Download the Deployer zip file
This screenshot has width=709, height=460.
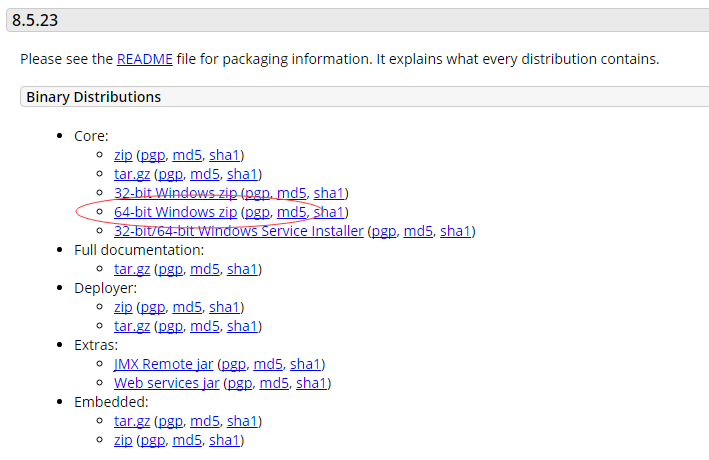[x=123, y=307]
